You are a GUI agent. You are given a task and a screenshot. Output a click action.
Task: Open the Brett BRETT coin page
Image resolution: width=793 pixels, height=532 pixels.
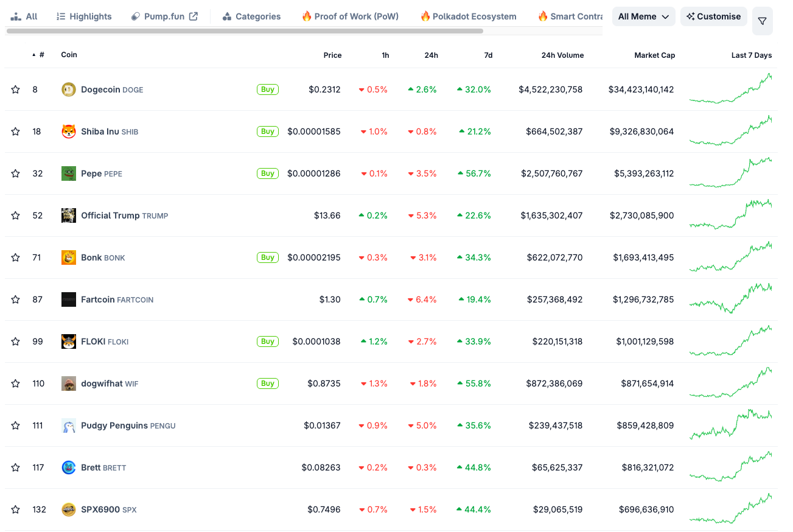coord(103,467)
